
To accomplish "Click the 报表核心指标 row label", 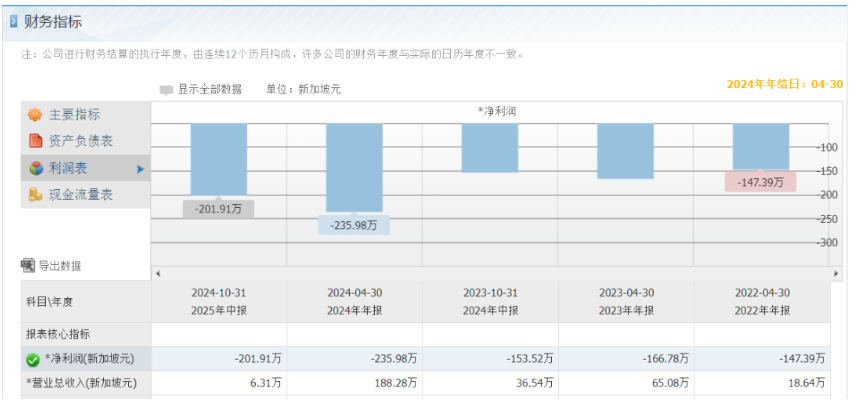I will [58, 334].
